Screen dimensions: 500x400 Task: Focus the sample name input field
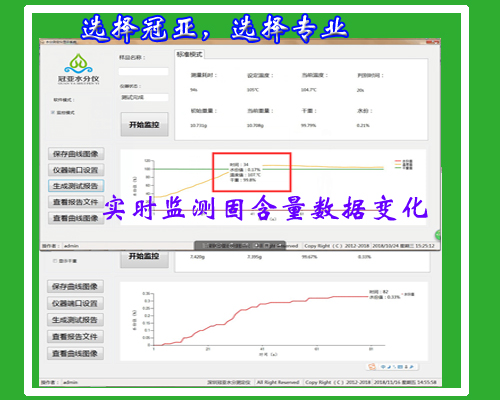(144, 71)
